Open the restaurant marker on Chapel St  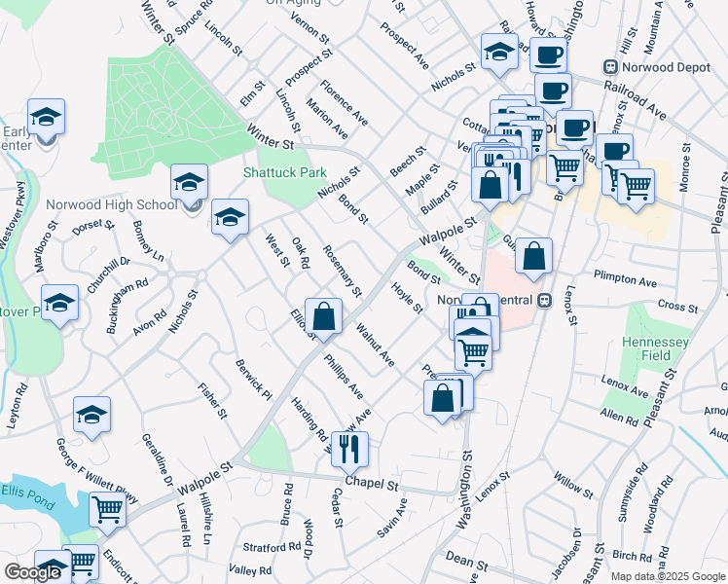tap(349, 451)
